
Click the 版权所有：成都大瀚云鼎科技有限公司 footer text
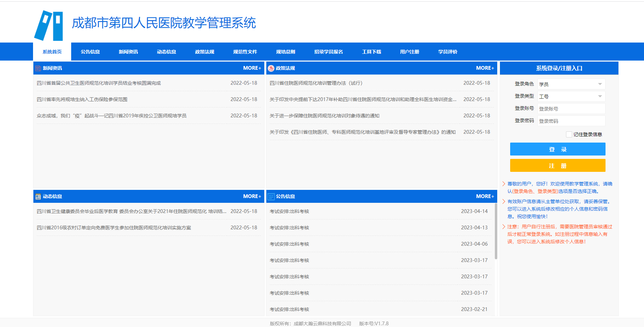[311, 324]
